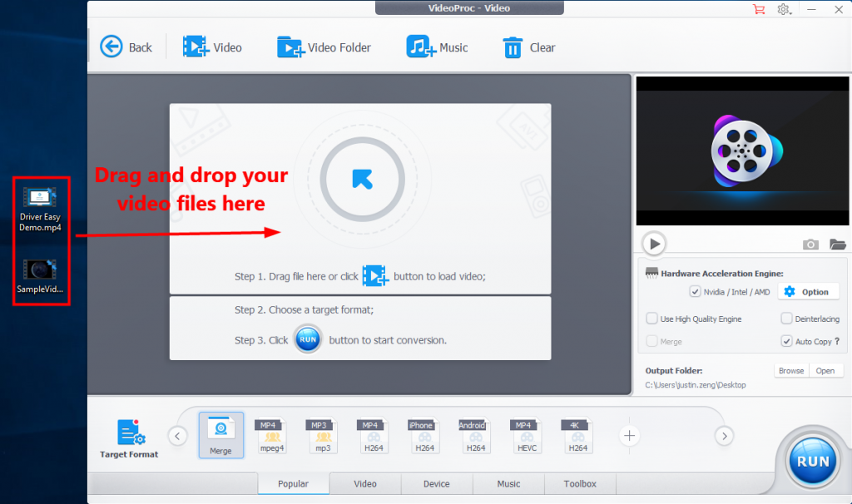This screenshot has height=504, width=852.
Task: Enable Use High Quality Engine
Action: [x=652, y=319]
